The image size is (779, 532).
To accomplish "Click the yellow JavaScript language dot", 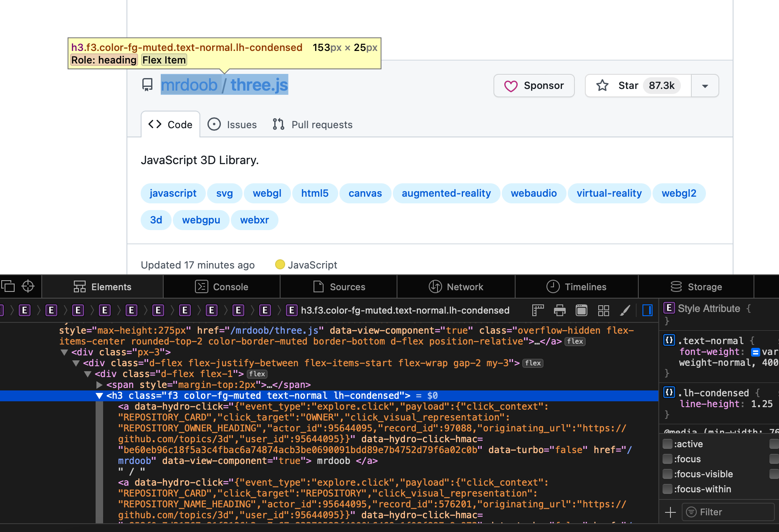I will (x=280, y=264).
